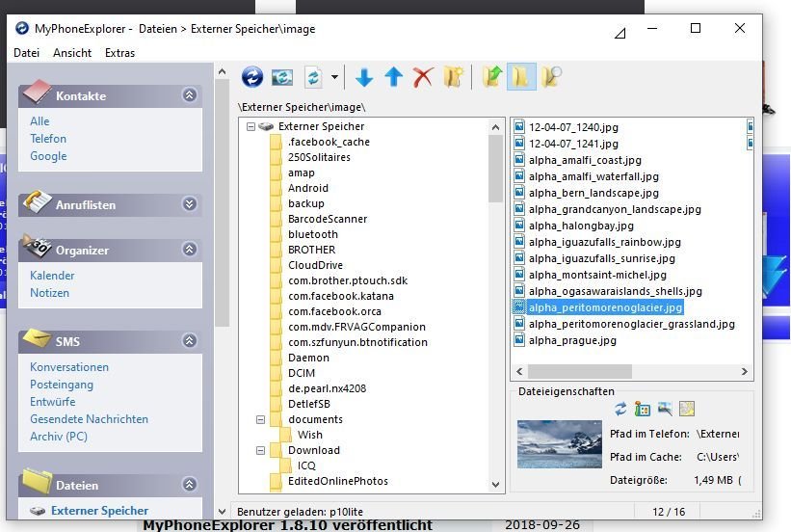Image resolution: width=791 pixels, height=532 pixels.
Task: Click the Anruflisten section header
Action: pyautogui.click(x=110, y=205)
